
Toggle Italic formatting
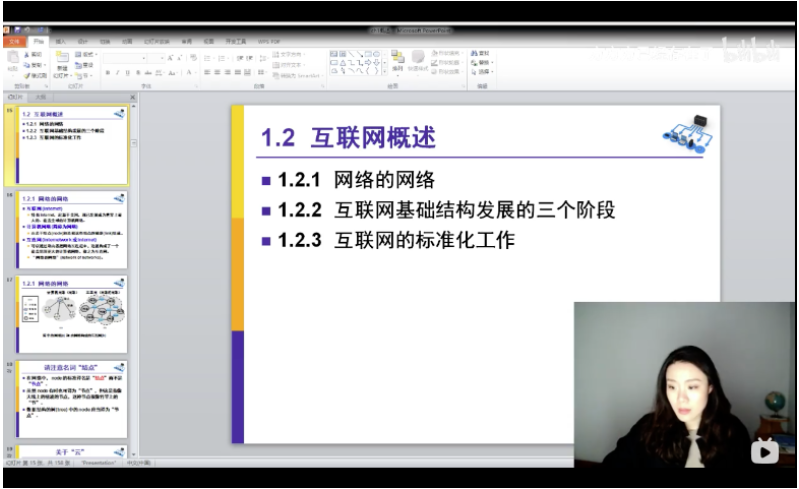click(118, 73)
